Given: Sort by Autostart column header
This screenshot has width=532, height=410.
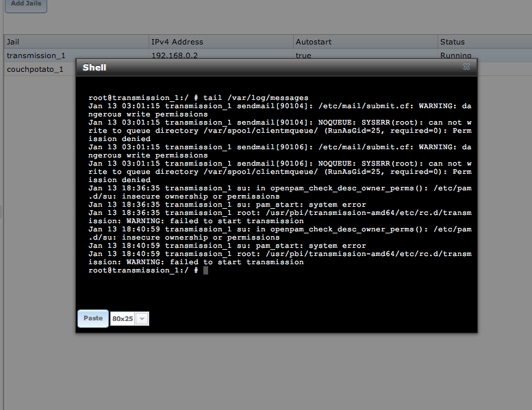Looking at the screenshot, I should [x=366, y=42].
